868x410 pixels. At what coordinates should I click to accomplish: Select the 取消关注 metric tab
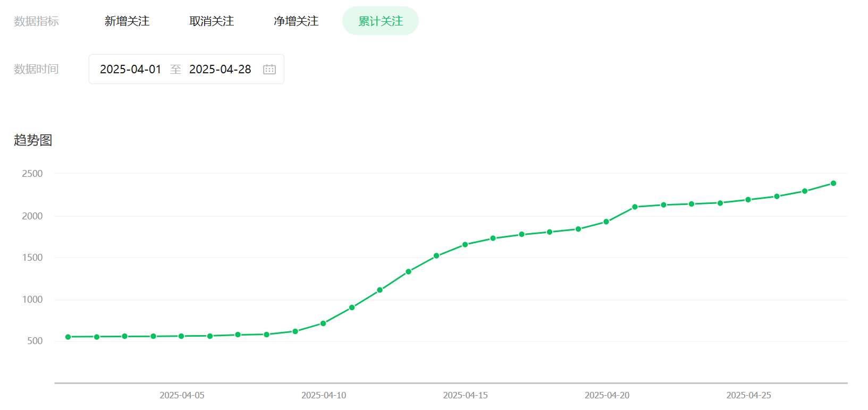[212, 21]
